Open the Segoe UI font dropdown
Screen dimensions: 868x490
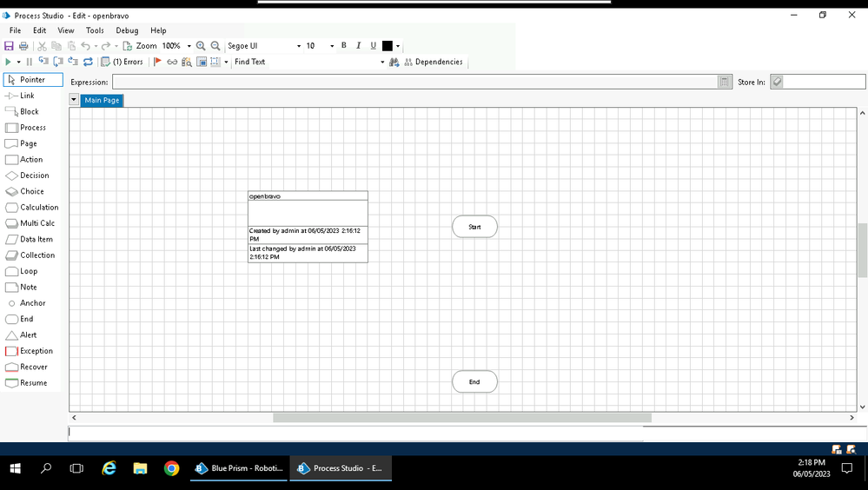298,46
